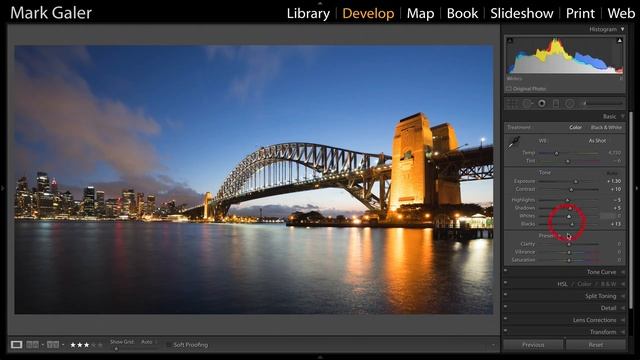The height and width of the screenshot is (360, 640).
Task: Switch to Loupe view mode icon
Action: [x=16, y=345]
